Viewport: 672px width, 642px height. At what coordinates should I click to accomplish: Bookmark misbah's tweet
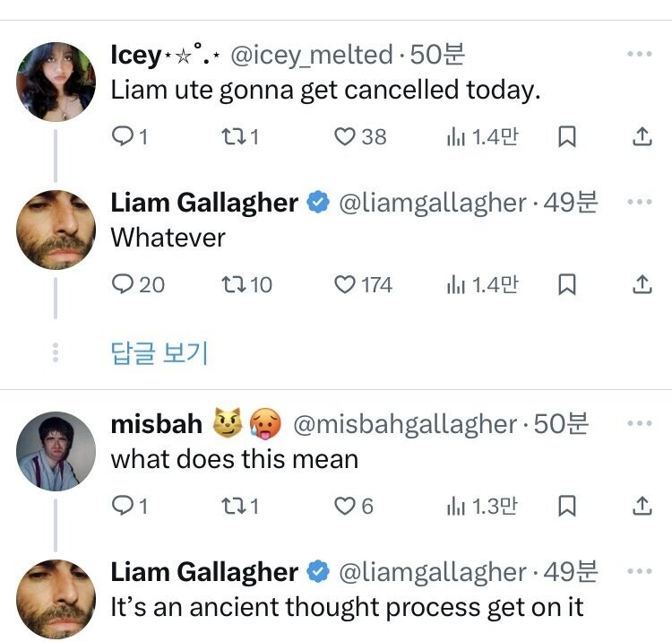[x=566, y=507]
